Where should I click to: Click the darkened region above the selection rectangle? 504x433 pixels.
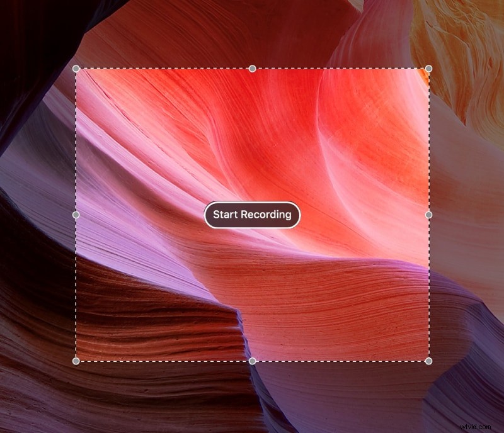point(252,31)
